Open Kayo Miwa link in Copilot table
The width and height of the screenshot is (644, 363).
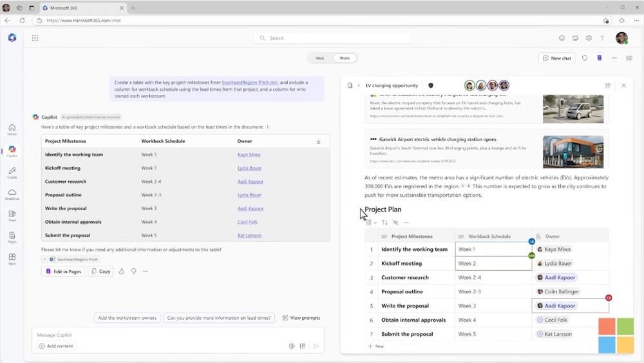(x=249, y=155)
